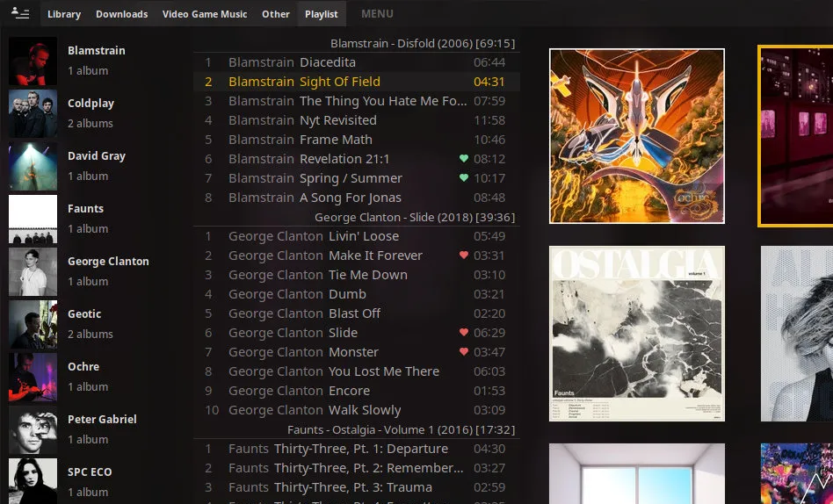This screenshot has height=504, width=833.
Task: Open the Library tab
Action: (64, 14)
